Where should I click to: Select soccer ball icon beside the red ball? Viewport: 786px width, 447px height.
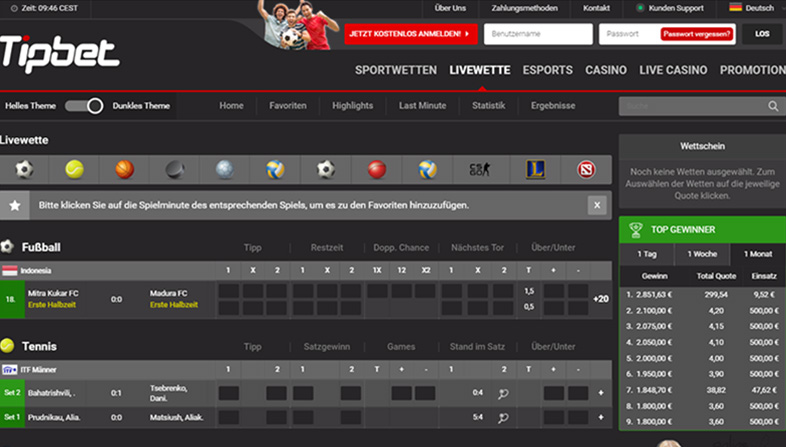pyautogui.click(x=326, y=169)
